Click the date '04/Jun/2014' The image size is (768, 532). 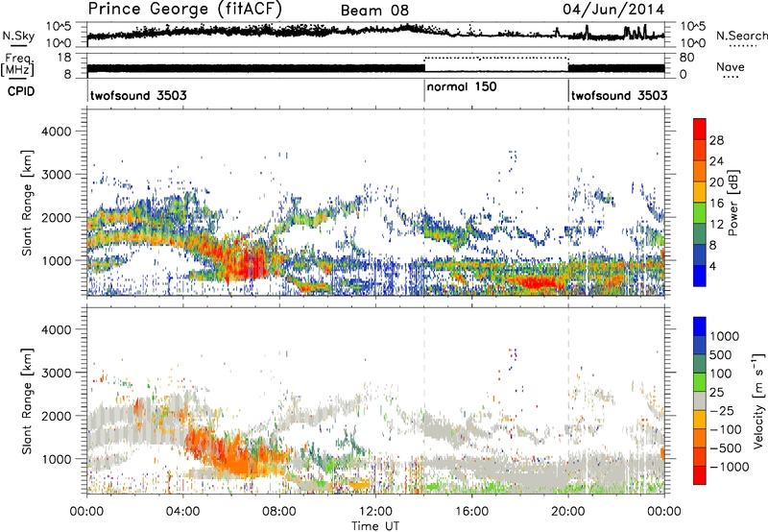[x=613, y=10]
